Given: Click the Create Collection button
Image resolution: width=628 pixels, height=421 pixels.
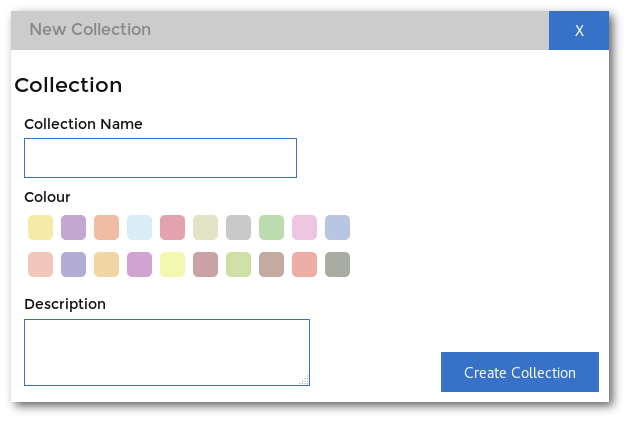Looking at the screenshot, I should (519, 372).
